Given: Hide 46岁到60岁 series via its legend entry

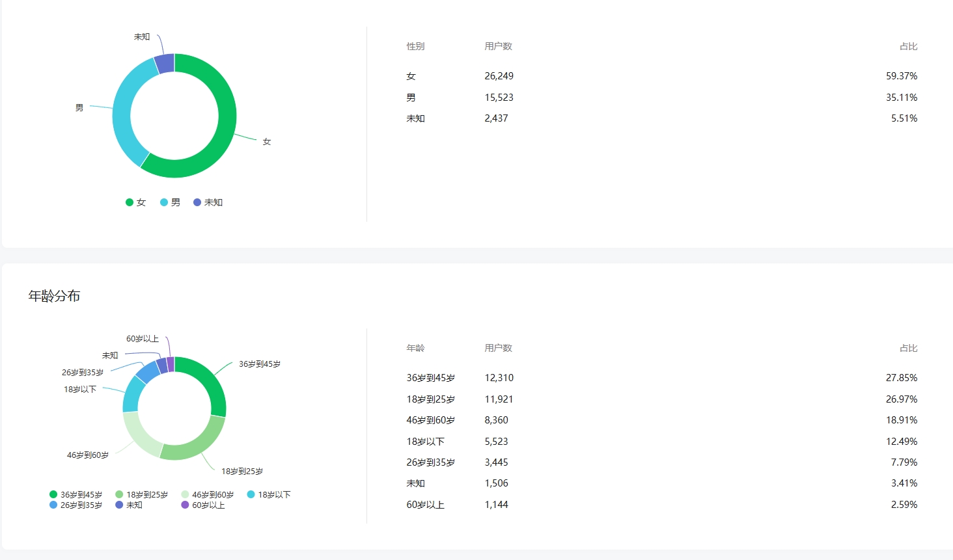Looking at the screenshot, I should click(208, 494).
